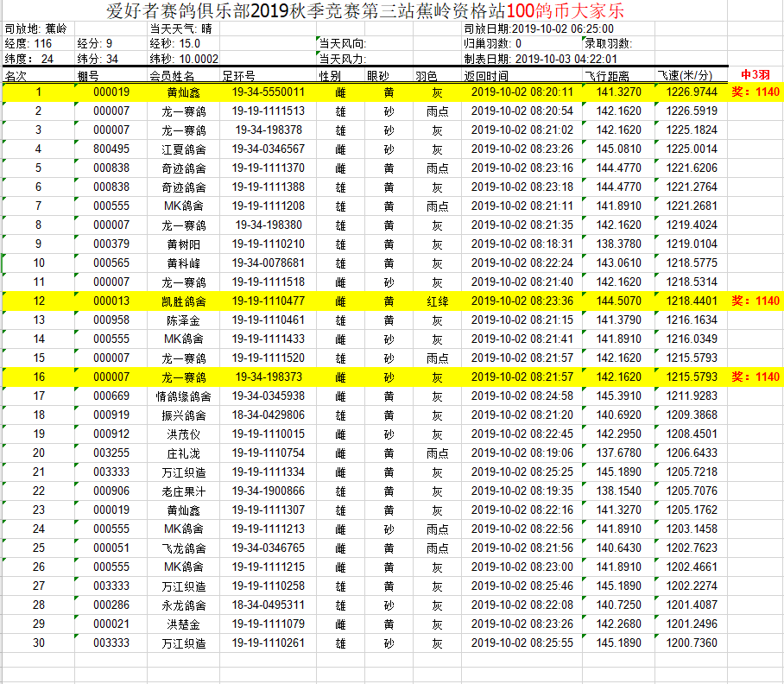Select ring number 18-34-0429806
The height and width of the screenshot is (684, 784).
269,415
